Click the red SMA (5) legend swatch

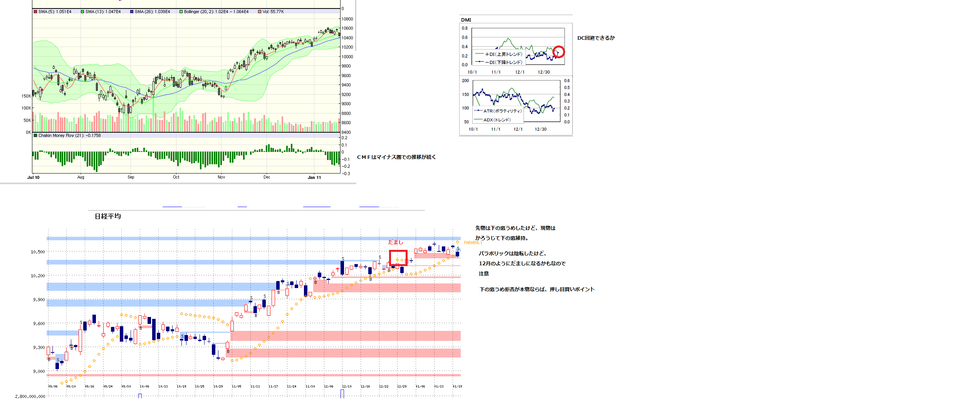(x=35, y=12)
